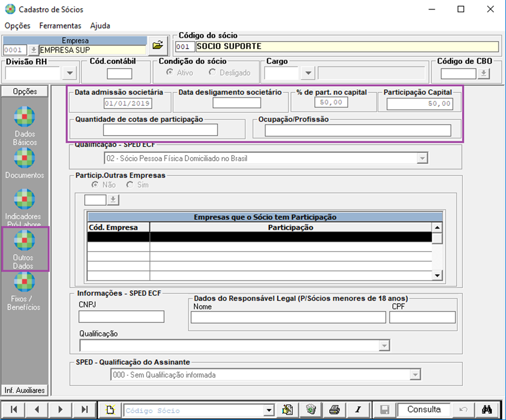
Task: Click the Cadastro de Sócios app icon
Action: point(10,9)
